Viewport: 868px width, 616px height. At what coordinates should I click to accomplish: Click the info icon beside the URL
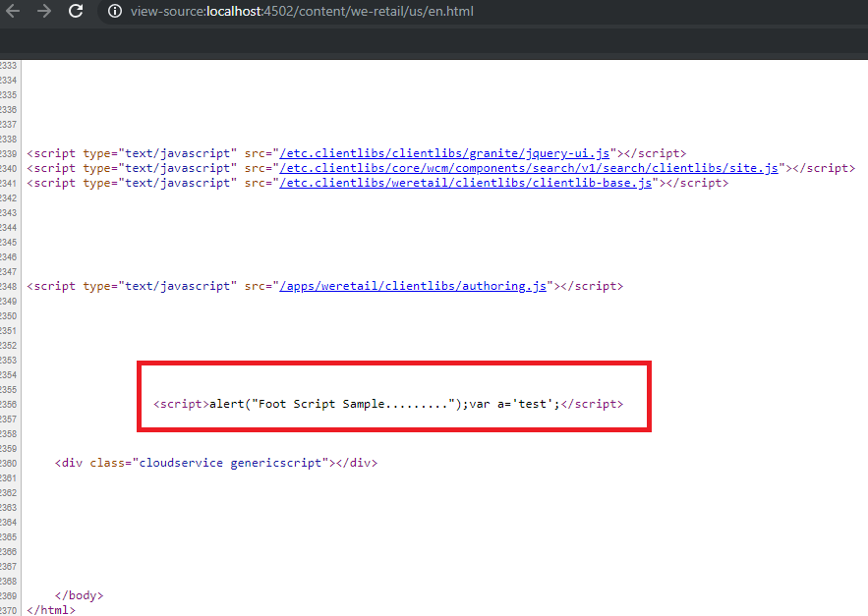115,13
